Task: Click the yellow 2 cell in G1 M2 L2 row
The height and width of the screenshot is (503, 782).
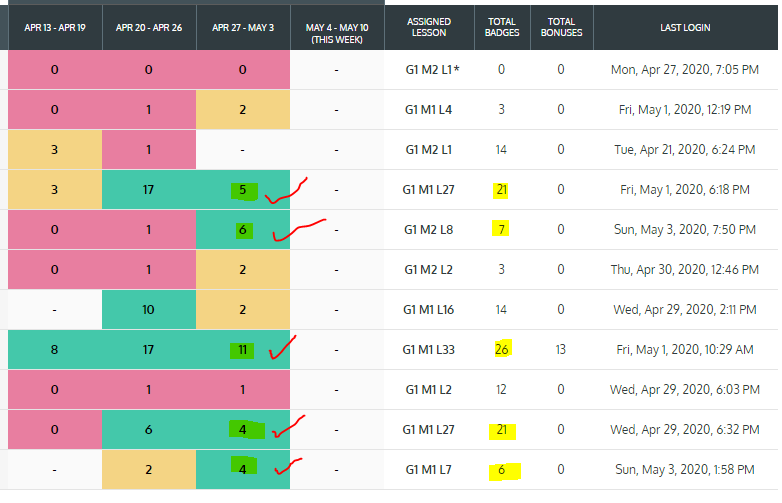Action: click(242, 270)
